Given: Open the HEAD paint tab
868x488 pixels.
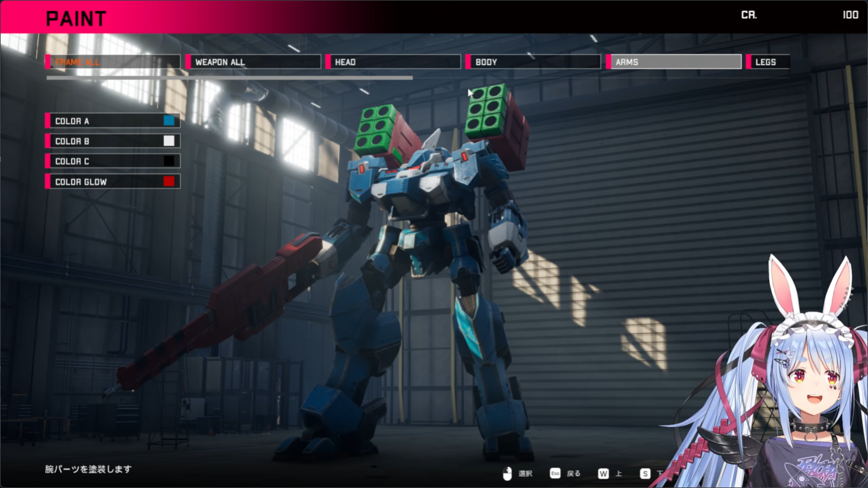Looking at the screenshot, I should click(x=393, y=62).
